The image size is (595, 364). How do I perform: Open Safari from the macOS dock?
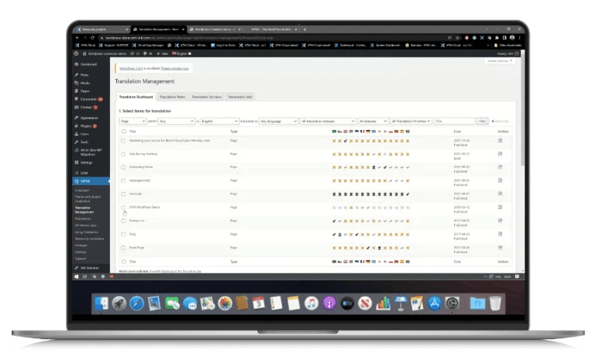tap(136, 304)
